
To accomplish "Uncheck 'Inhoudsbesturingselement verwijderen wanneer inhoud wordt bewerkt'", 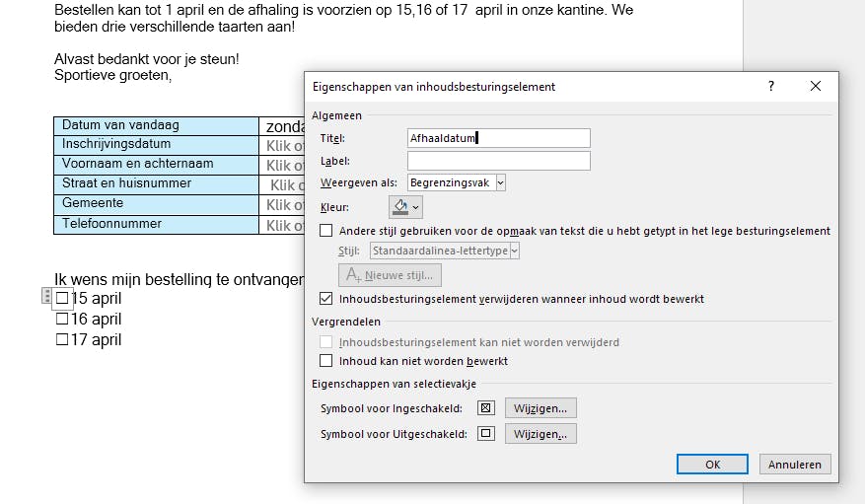I will pyautogui.click(x=326, y=298).
